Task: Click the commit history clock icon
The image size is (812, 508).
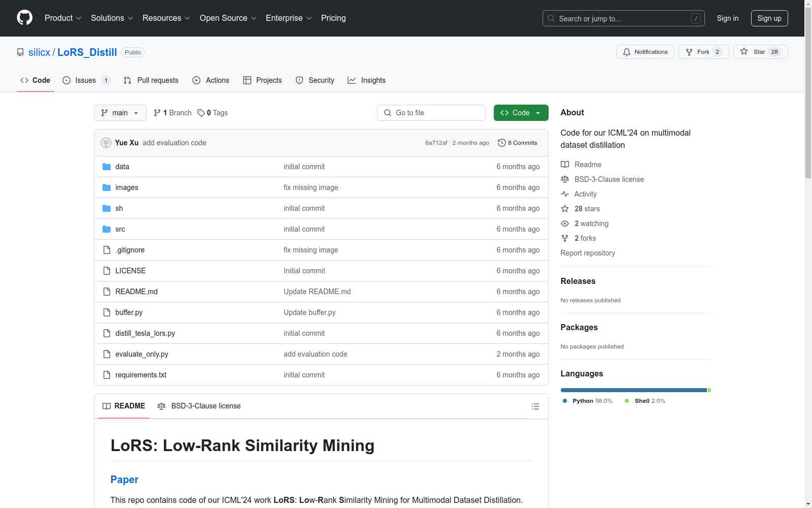Action: pyautogui.click(x=502, y=143)
